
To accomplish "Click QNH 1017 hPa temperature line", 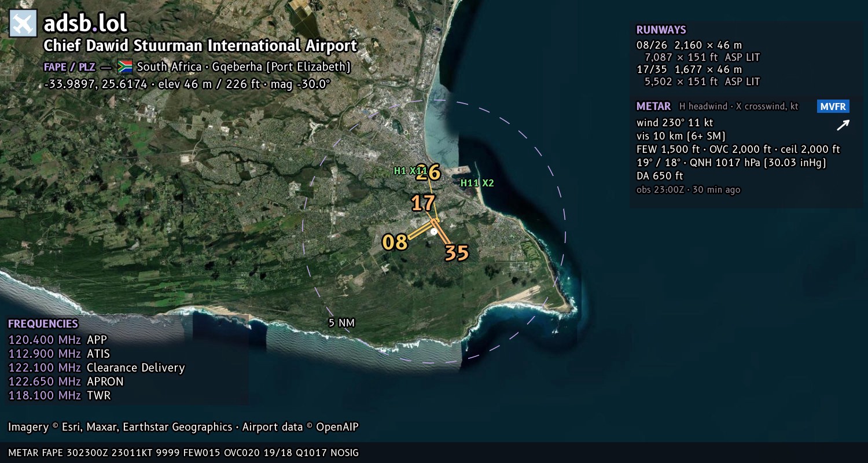I will click(731, 163).
